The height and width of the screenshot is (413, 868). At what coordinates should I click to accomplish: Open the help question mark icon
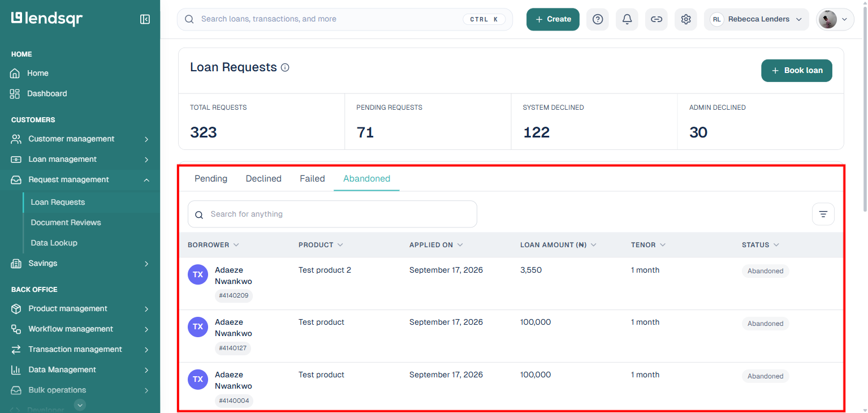click(598, 19)
